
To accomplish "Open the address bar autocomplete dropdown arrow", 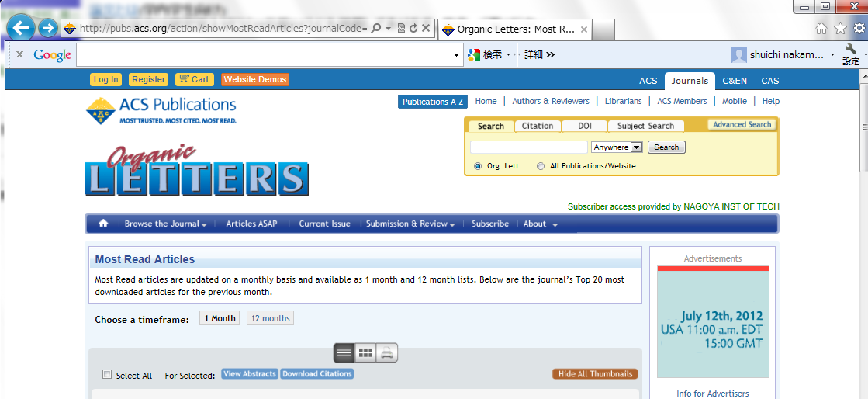I will pos(388,28).
